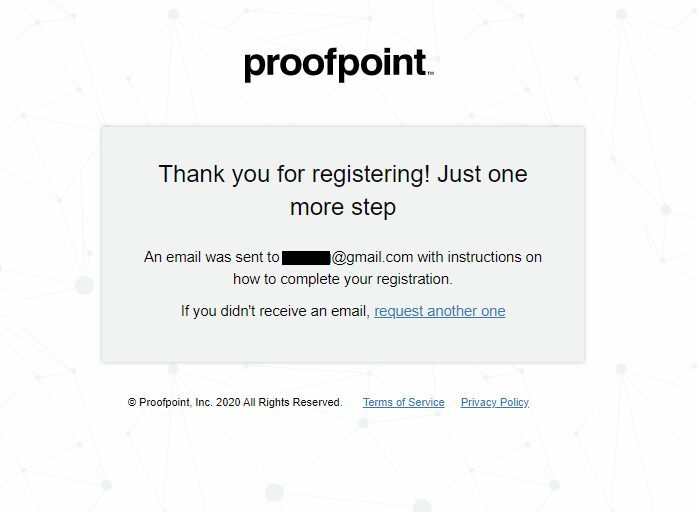Open the Terms of Service link

click(403, 402)
